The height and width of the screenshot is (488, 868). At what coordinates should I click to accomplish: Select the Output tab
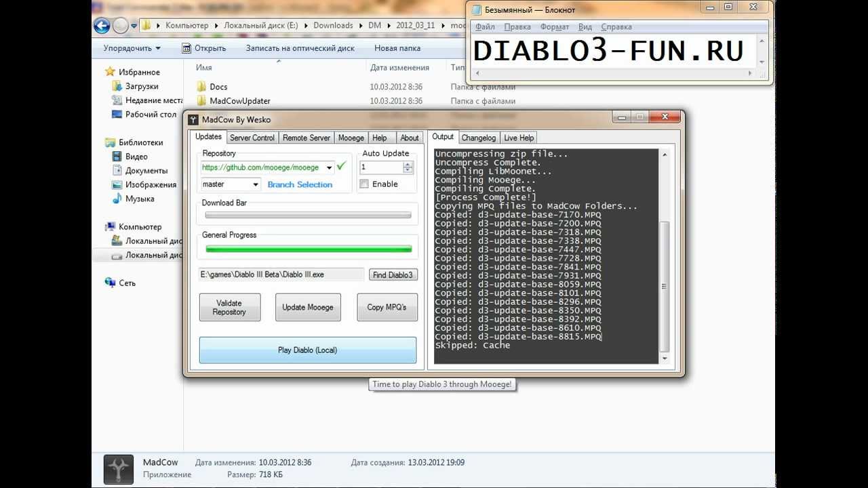443,137
